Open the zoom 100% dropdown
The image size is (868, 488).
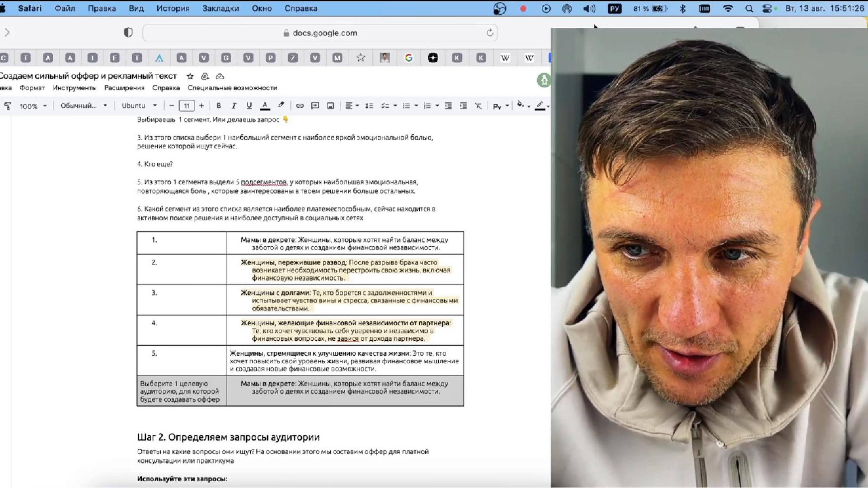tap(33, 106)
